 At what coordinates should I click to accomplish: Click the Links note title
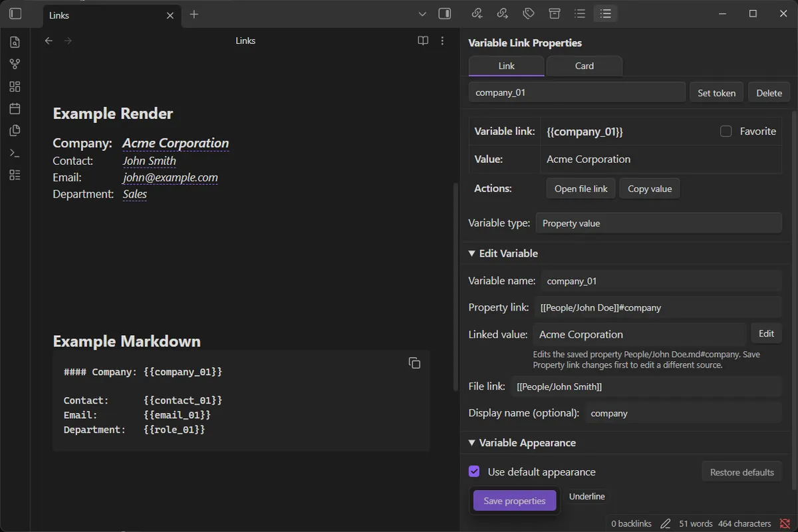(245, 41)
